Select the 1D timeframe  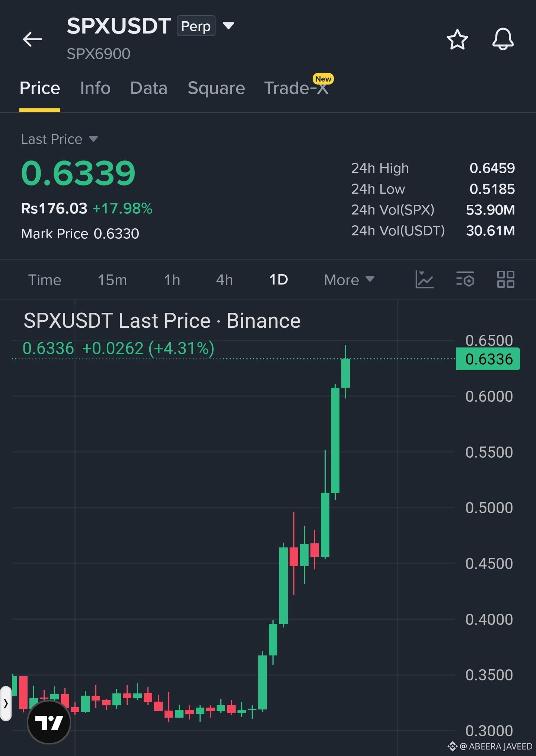pos(278,280)
